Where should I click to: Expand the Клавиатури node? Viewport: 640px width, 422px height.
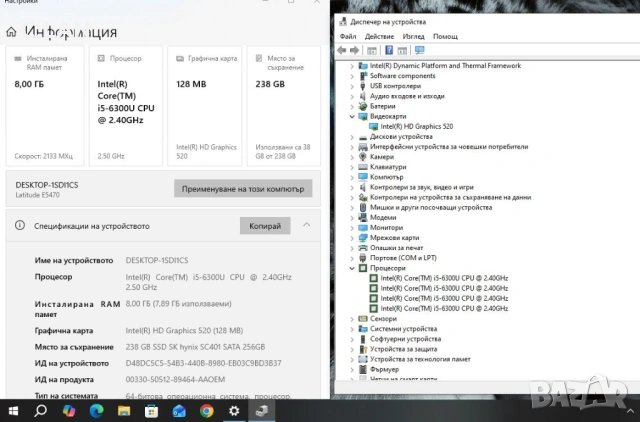(x=352, y=167)
